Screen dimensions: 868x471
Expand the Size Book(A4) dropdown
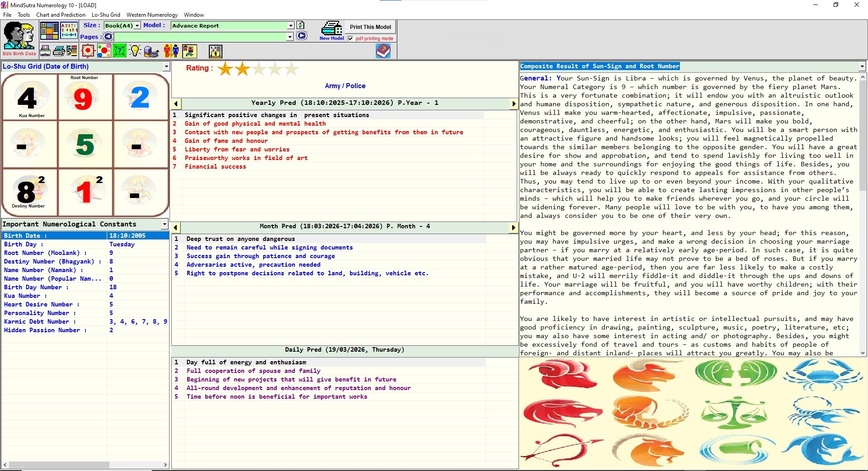(137, 26)
